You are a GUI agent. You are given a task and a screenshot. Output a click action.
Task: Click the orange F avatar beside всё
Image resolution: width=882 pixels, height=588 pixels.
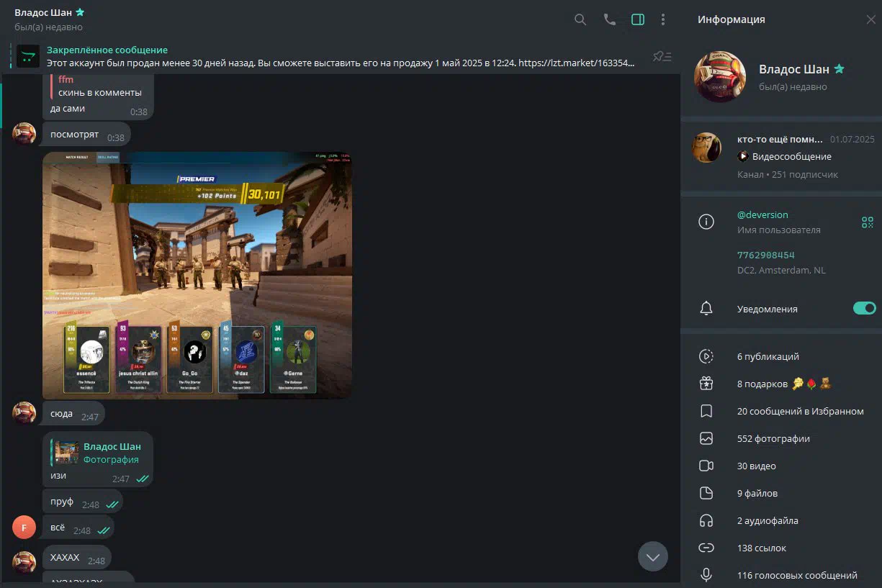[24, 528]
